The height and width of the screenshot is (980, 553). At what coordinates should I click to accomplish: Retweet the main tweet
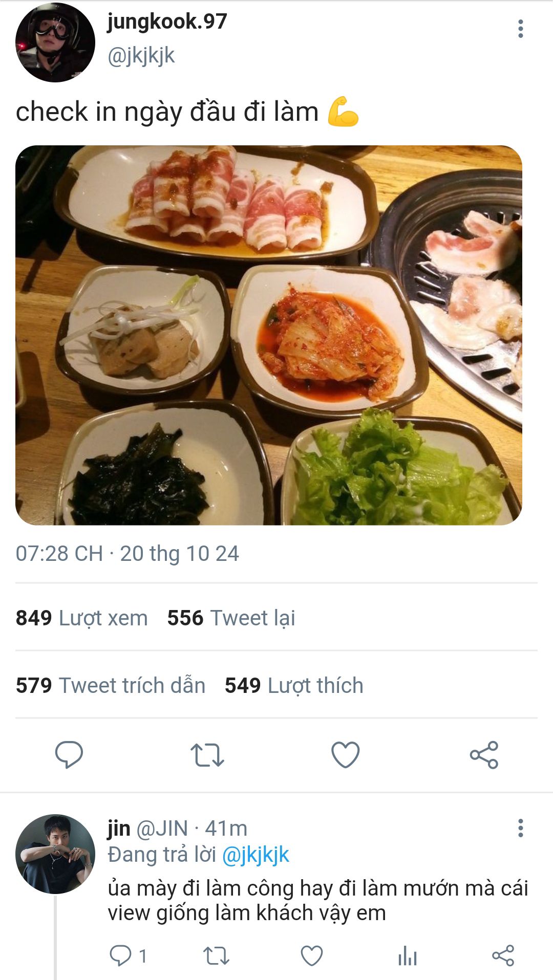coord(207,754)
